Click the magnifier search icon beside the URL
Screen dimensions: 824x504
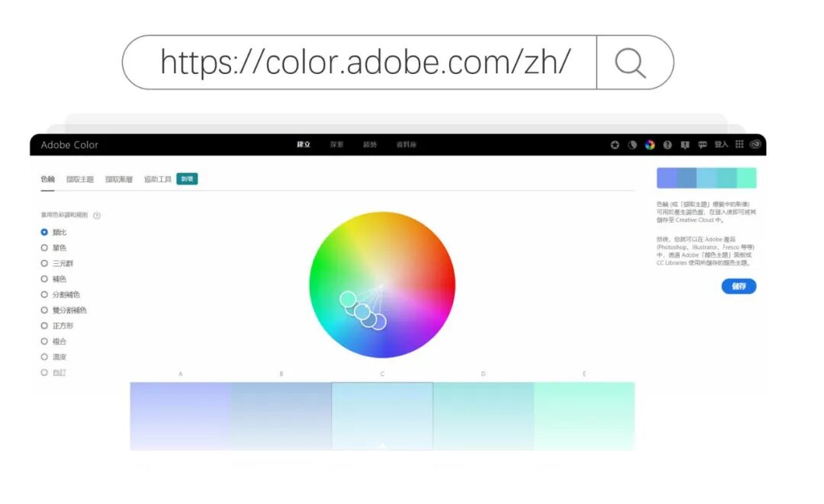tap(630, 63)
